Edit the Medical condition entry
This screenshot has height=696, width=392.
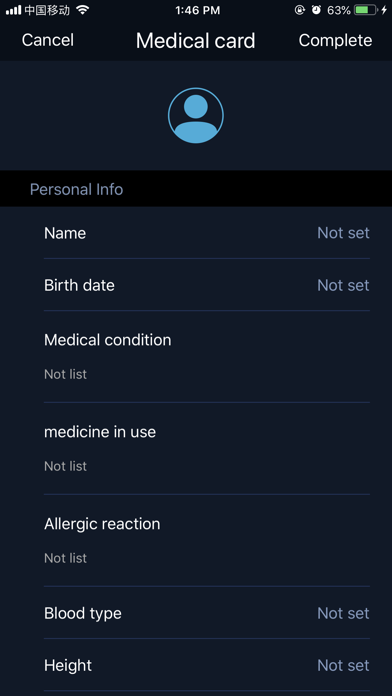(x=206, y=357)
